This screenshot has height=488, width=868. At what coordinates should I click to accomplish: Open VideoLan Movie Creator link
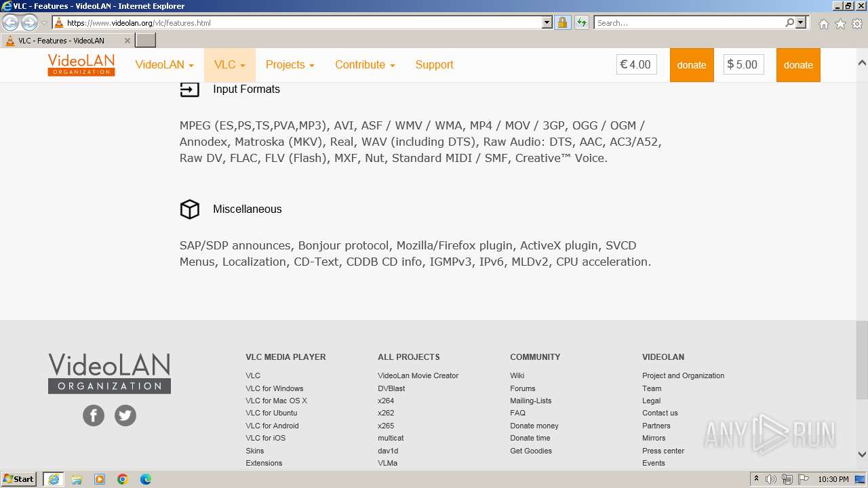click(418, 375)
